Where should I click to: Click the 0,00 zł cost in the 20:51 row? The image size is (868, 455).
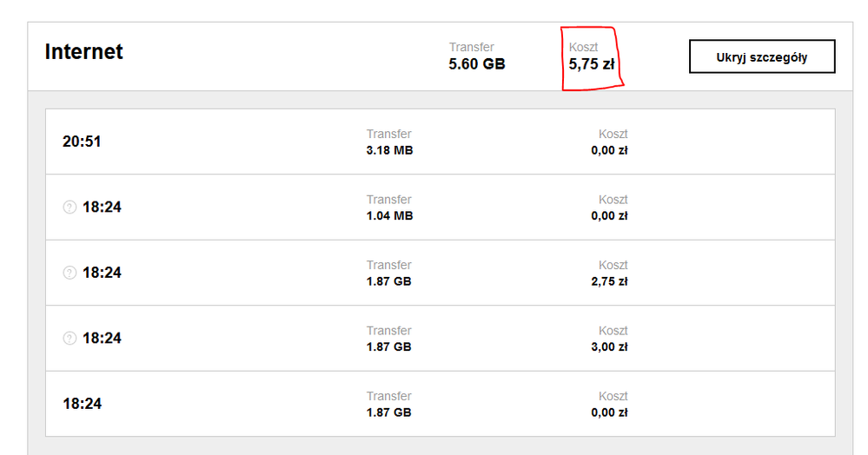click(609, 150)
